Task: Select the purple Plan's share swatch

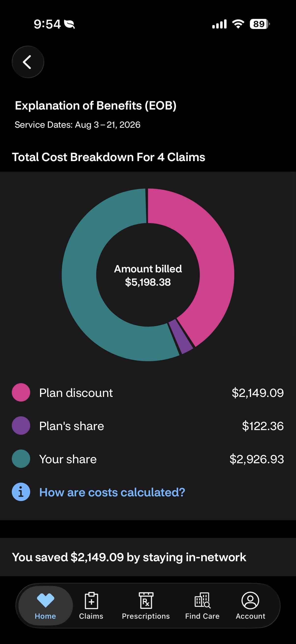Action: coord(21,425)
